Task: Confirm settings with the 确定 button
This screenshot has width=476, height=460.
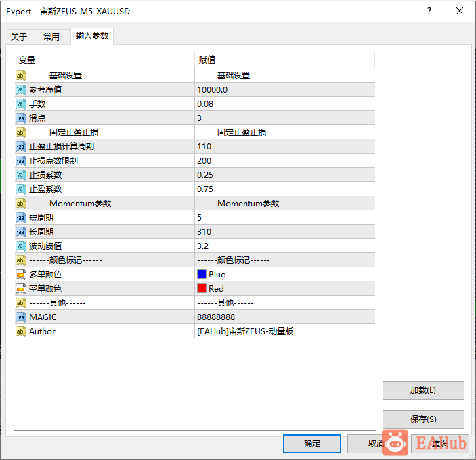Action: [311, 444]
